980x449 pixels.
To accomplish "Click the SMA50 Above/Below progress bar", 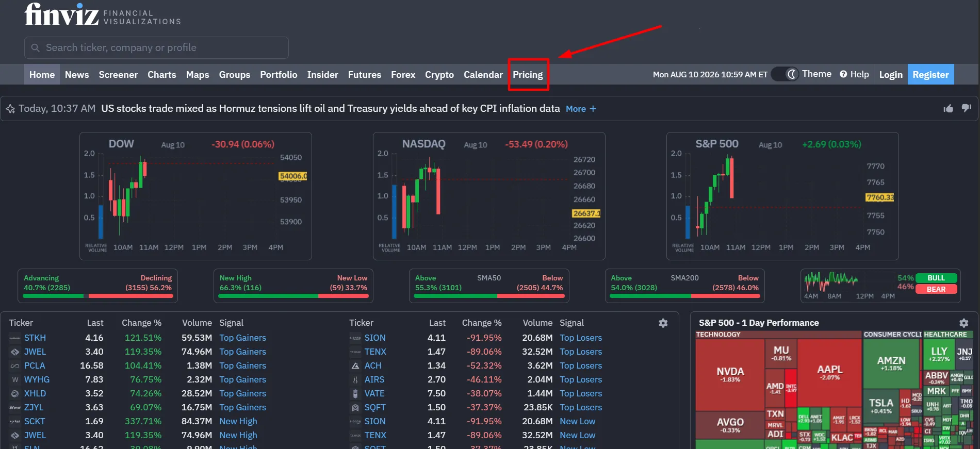I will point(489,296).
